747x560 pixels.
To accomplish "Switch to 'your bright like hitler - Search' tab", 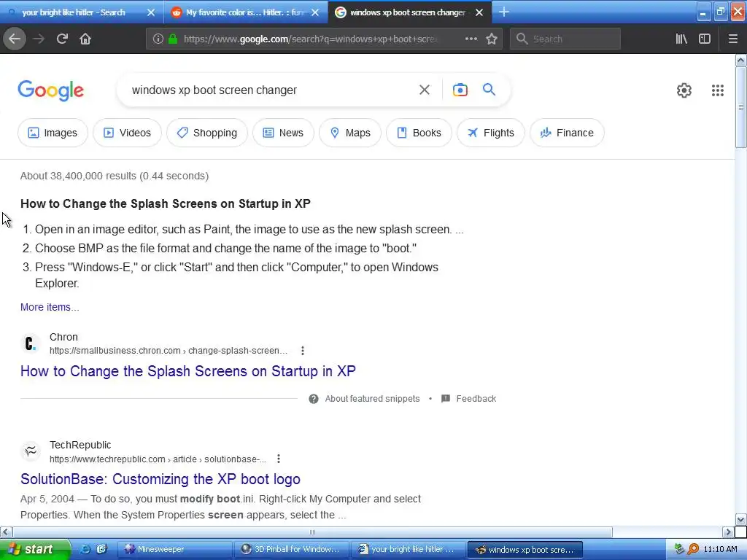I will click(74, 12).
